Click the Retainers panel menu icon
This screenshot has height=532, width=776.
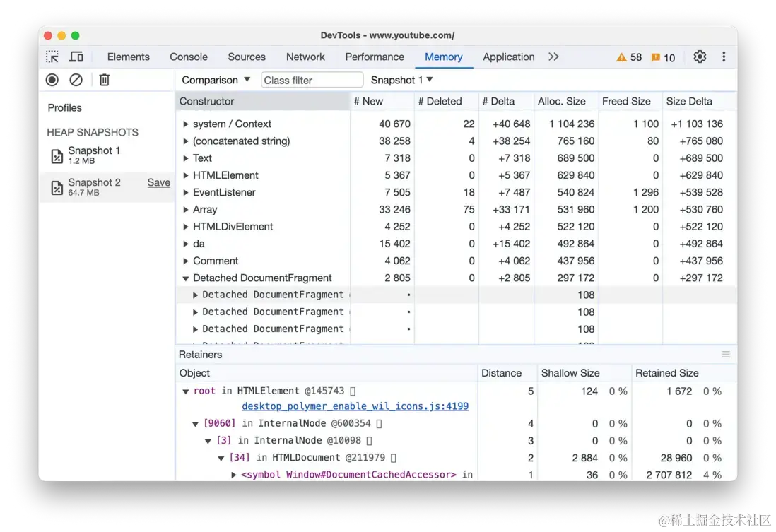pos(726,355)
